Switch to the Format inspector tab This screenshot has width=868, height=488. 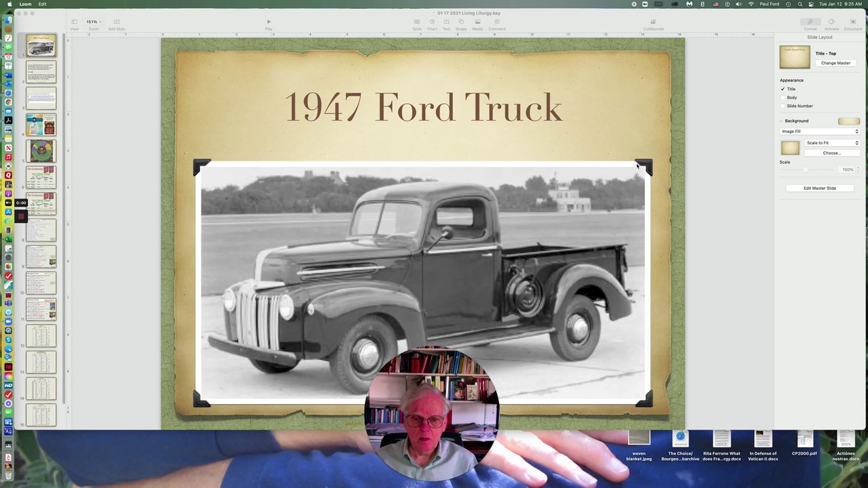point(810,24)
